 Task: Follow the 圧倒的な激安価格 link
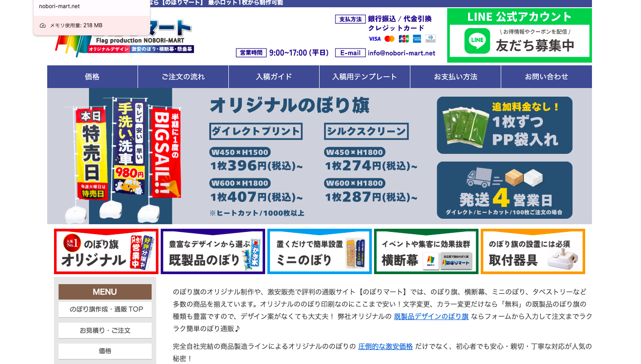[385, 346]
